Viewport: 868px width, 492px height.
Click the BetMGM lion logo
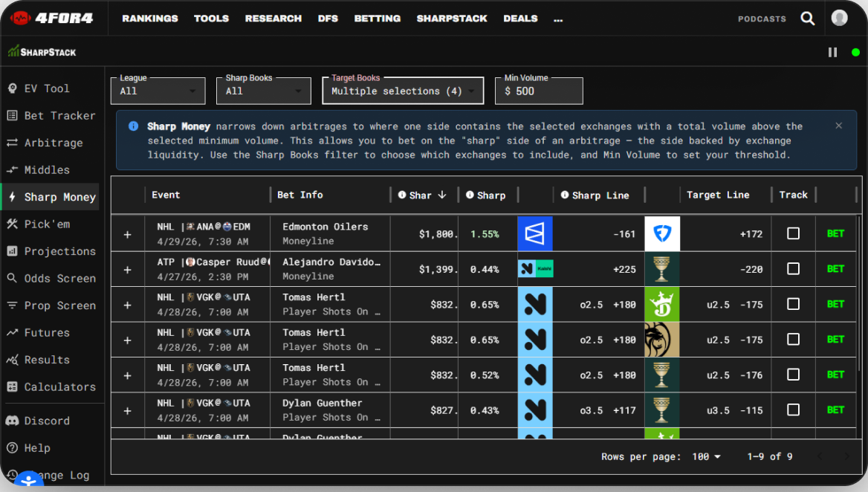point(662,340)
